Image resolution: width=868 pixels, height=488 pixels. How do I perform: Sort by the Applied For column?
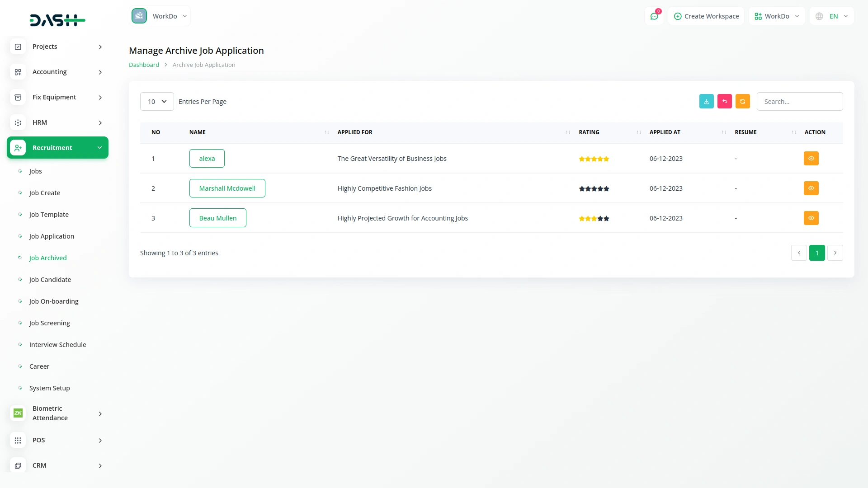tap(568, 132)
